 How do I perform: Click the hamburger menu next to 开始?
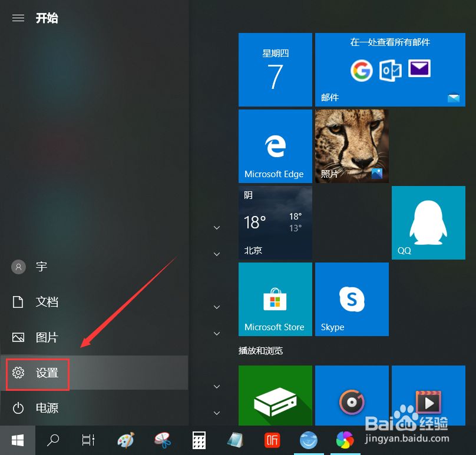tap(18, 18)
